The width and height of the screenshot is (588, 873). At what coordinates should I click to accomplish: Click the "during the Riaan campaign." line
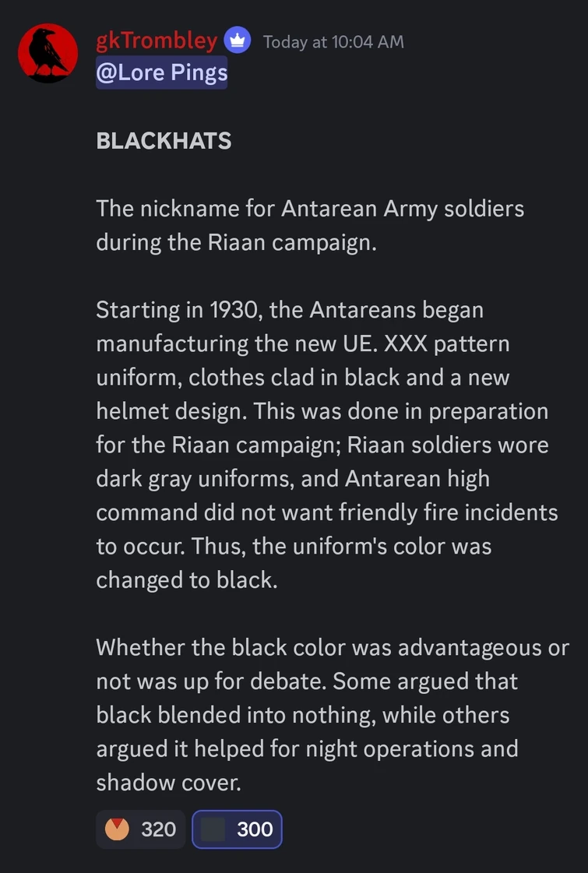pos(236,242)
